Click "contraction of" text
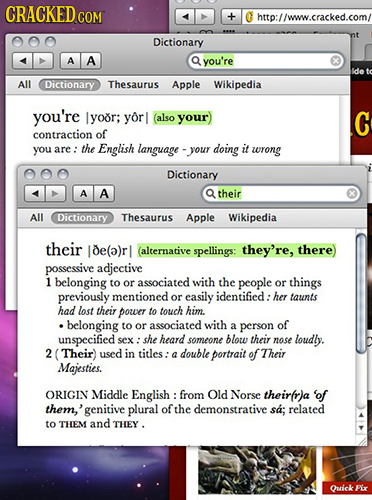 [x=69, y=135]
